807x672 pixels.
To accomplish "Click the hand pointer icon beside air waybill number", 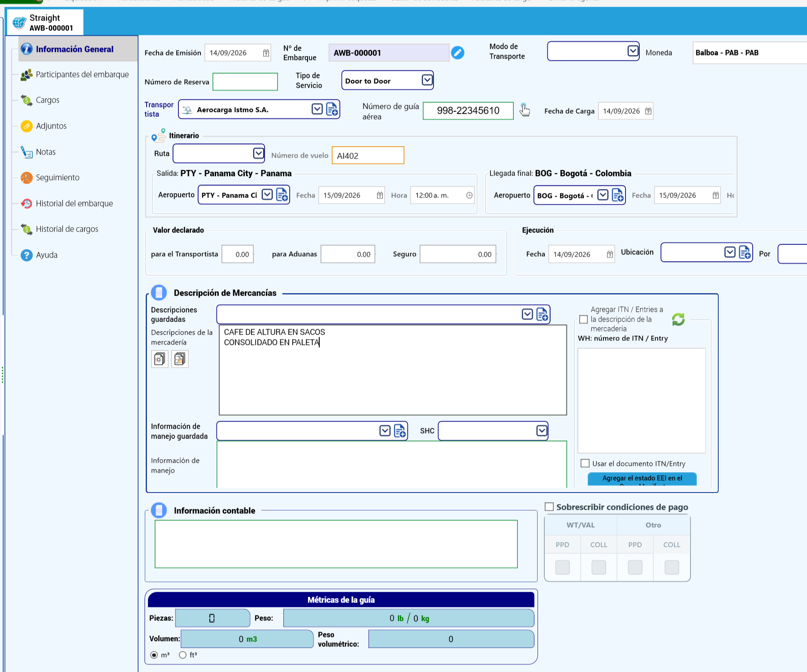I will [x=525, y=110].
